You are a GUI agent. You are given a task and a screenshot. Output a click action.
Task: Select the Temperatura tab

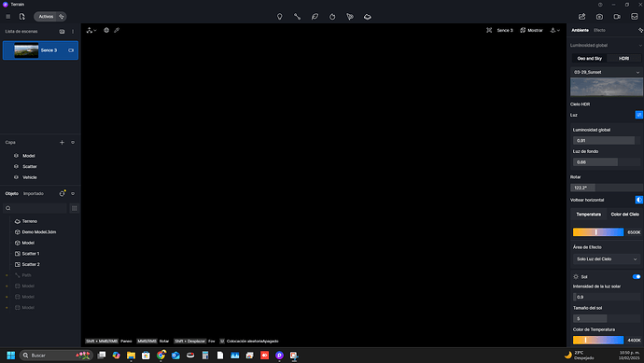tap(589, 215)
